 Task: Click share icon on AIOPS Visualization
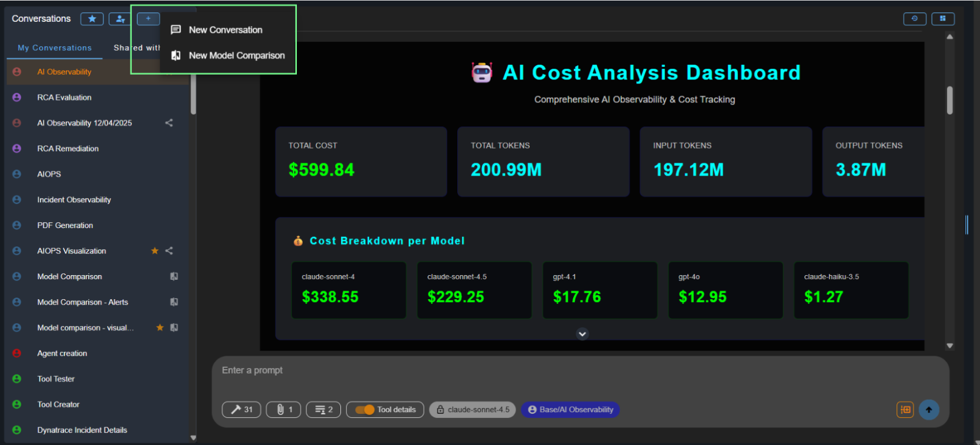pos(169,251)
